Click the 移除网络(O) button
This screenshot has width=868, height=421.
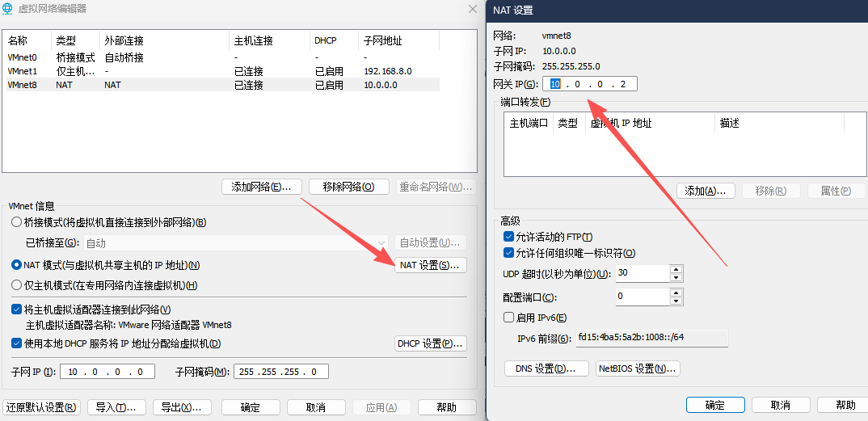coord(349,187)
